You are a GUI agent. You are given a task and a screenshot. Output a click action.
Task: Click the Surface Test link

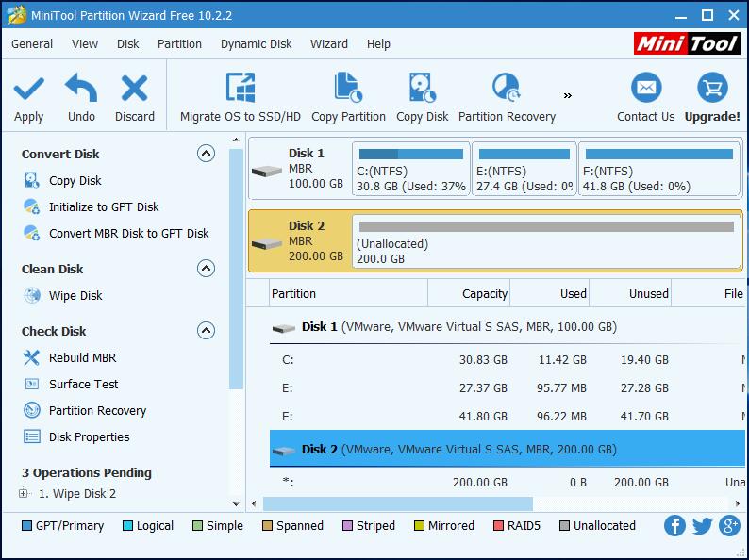click(84, 384)
